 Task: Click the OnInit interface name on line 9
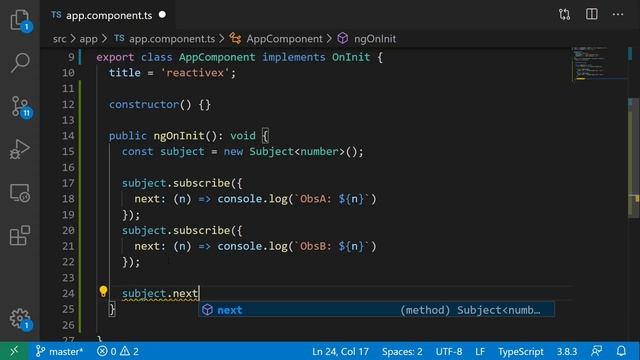[x=351, y=57]
